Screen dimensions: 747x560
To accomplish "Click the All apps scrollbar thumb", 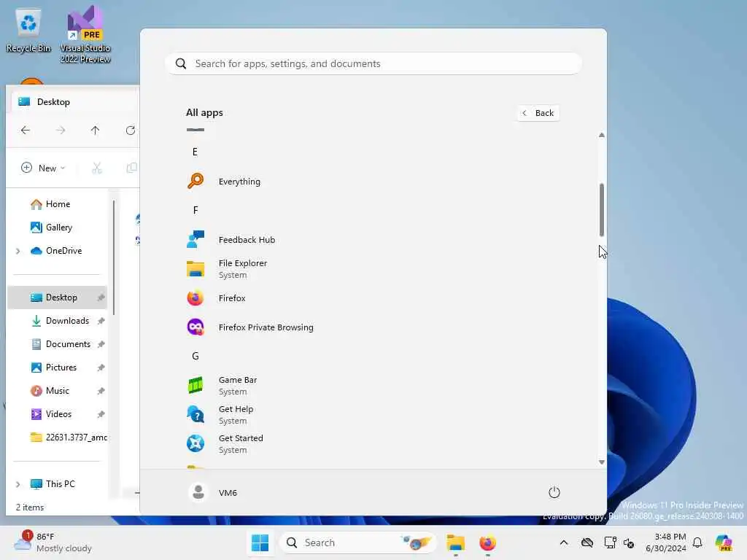I will point(602,209).
